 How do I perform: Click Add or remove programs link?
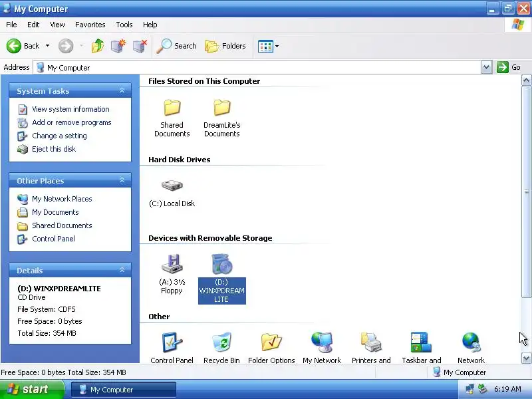(x=72, y=122)
